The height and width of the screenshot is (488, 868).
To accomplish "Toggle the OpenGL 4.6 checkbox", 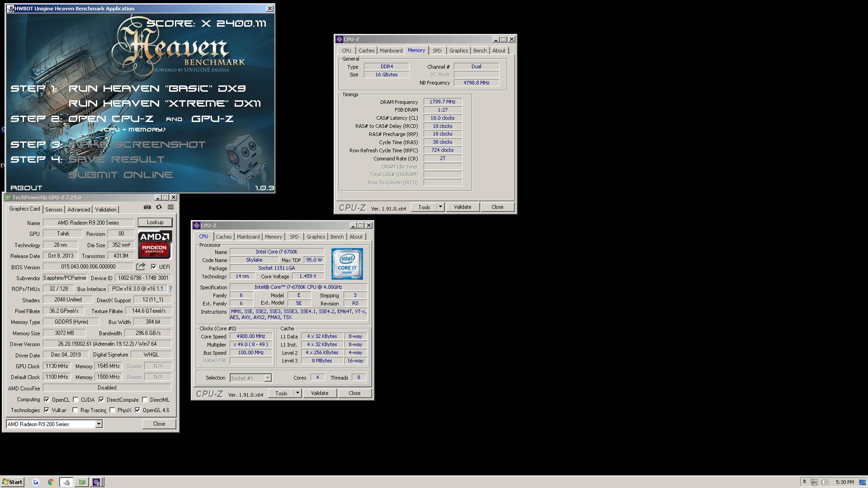I will tap(137, 410).
